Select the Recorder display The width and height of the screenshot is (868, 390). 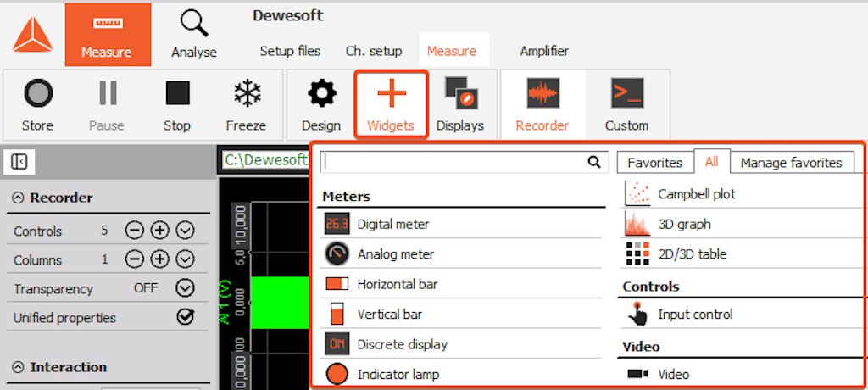(x=542, y=104)
